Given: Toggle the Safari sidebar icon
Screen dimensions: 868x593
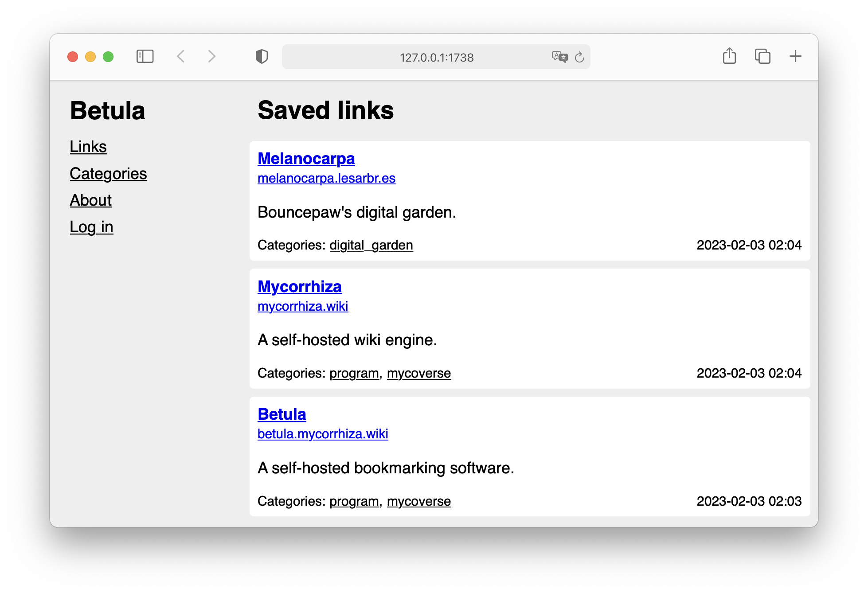Looking at the screenshot, I should coord(145,57).
